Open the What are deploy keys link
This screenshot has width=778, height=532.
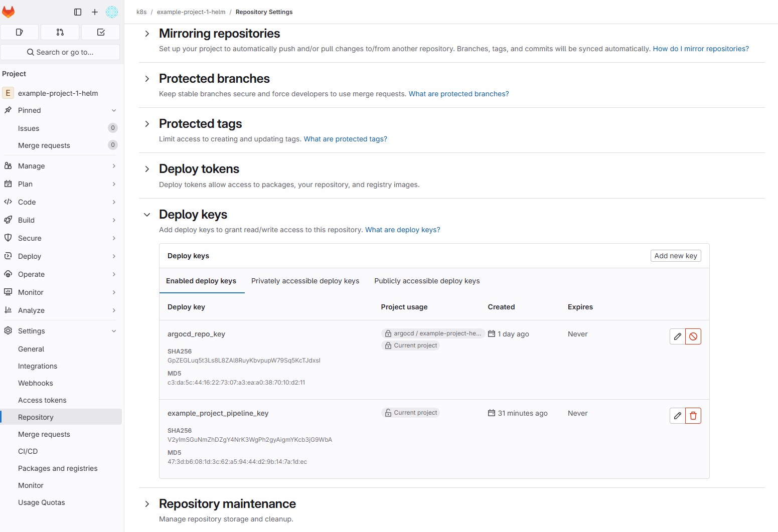[x=402, y=230]
